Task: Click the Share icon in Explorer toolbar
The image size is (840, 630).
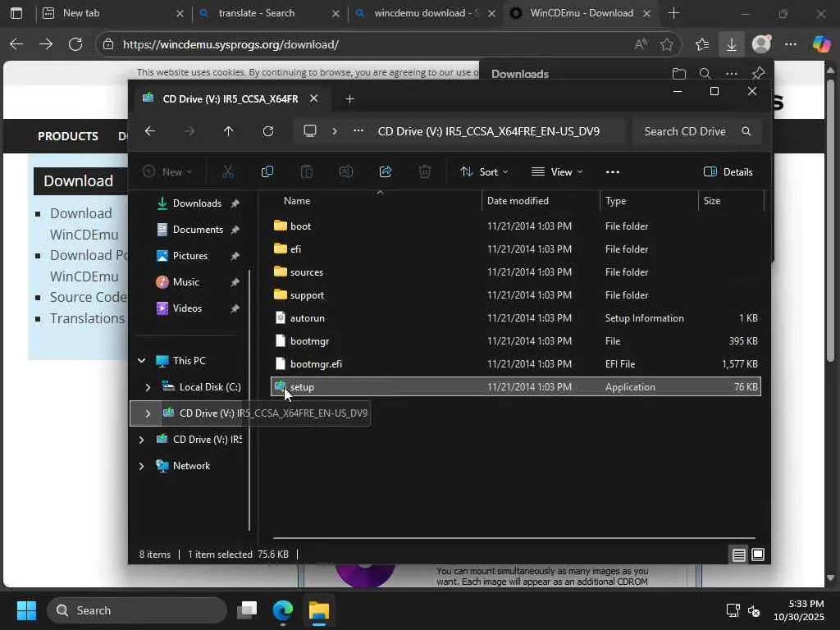Action: tap(386, 171)
